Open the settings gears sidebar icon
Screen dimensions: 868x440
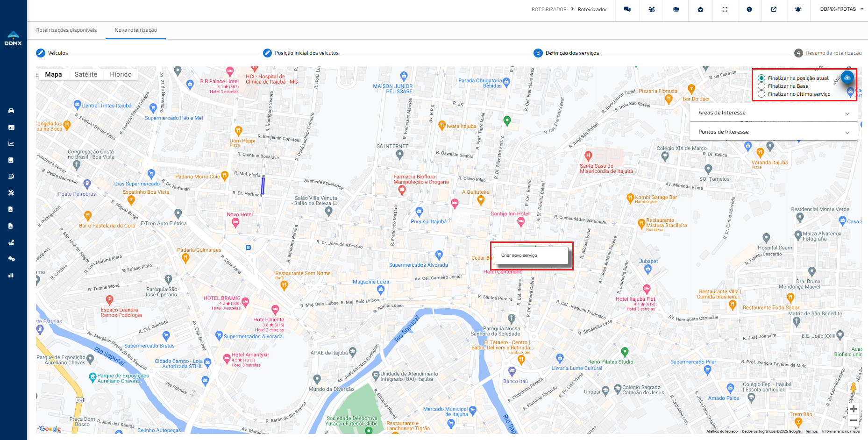point(11,259)
